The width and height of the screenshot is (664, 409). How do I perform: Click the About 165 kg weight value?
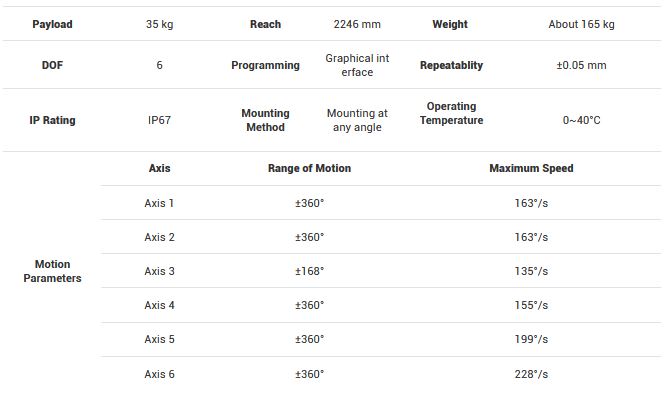[x=581, y=24]
